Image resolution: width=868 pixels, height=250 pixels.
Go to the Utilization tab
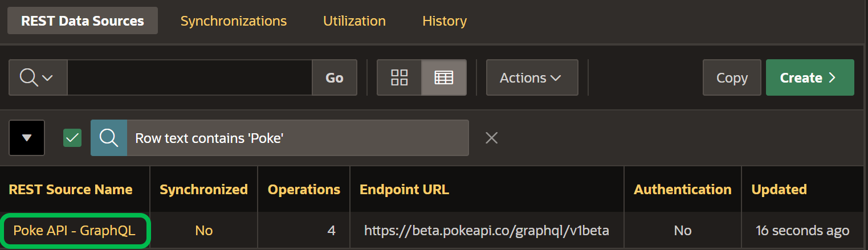354,21
